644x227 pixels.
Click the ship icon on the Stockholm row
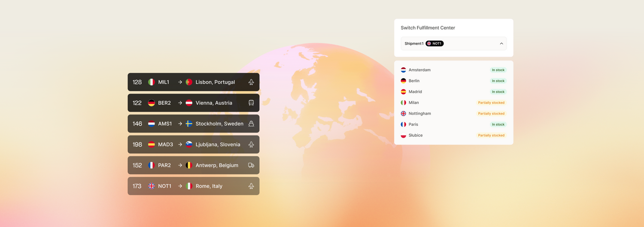[251, 124]
